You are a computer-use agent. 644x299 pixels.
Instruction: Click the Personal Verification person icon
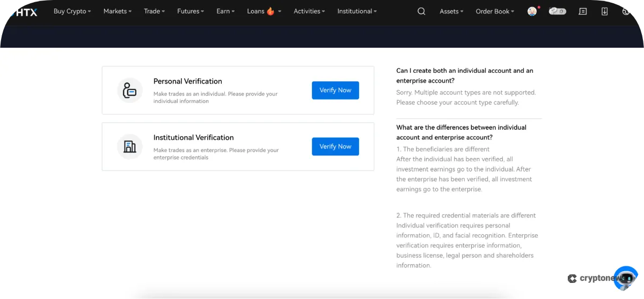pyautogui.click(x=130, y=91)
